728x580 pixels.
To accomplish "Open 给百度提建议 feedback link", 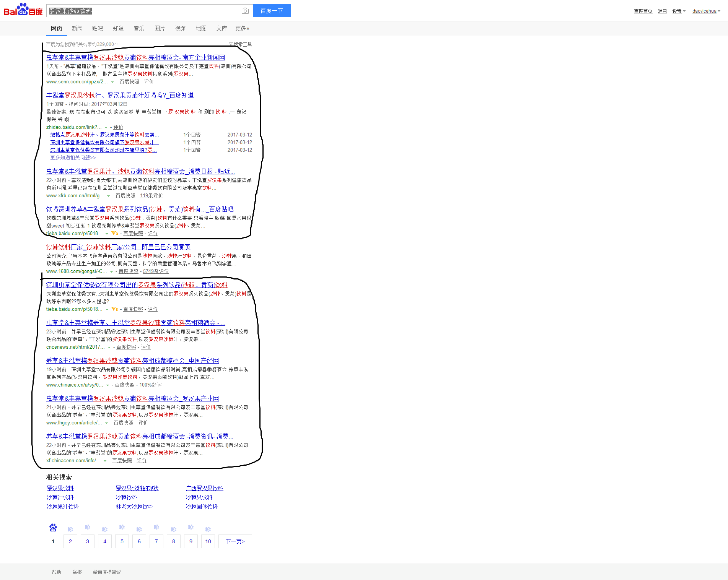I will click(x=107, y=572).
